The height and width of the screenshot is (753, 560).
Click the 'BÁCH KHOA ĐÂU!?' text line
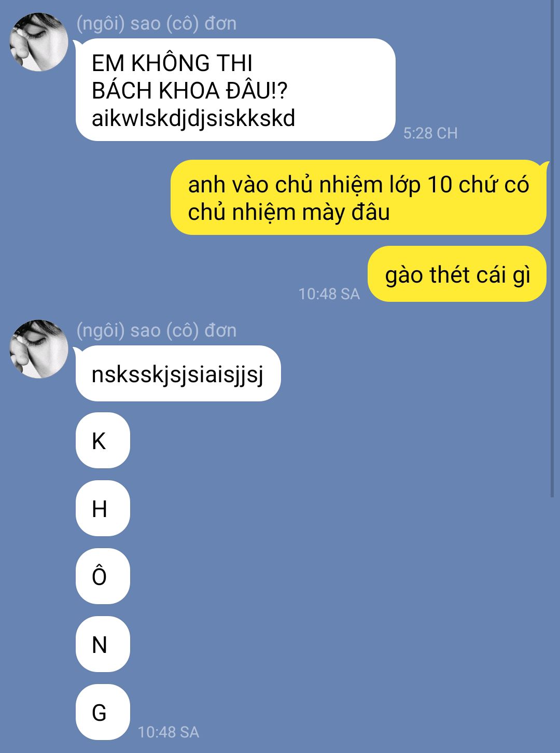[189, 91]
